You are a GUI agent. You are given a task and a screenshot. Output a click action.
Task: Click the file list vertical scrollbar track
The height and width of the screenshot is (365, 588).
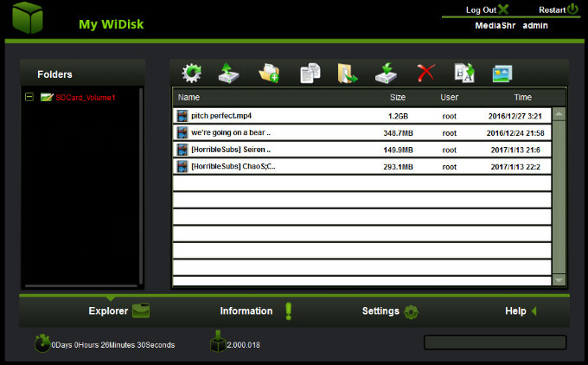pos(559,197)
